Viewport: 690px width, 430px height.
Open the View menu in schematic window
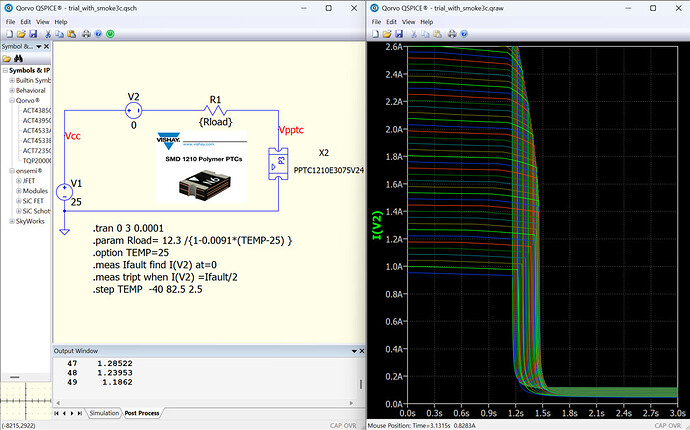pos(43,22)
